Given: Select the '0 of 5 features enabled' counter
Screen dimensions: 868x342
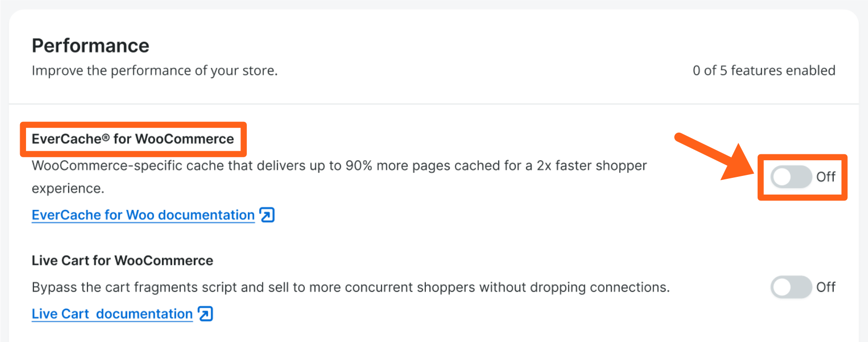Looking at the screenshot, I should pos(763,71).
